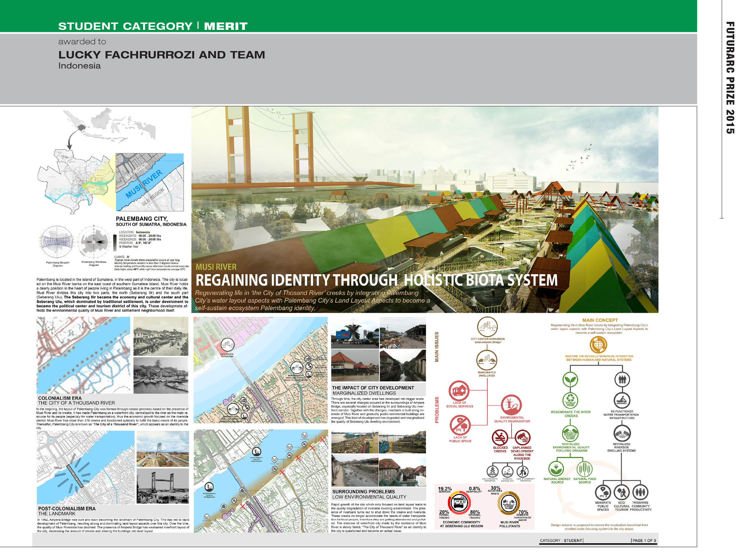Click the Indonesia archipelago locator map
This screenshot has width=739, height=560.
pos(109,125)
